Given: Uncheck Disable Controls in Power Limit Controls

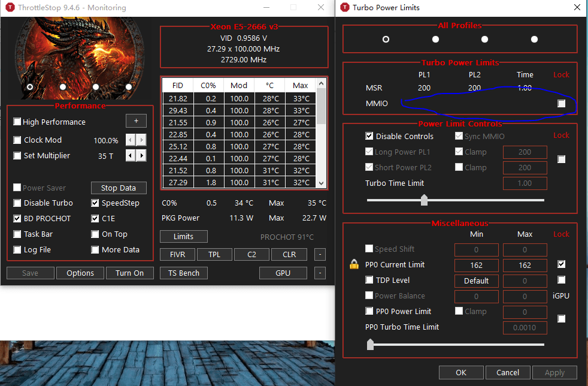Looking at the screenshot, I should pos(369,136).
